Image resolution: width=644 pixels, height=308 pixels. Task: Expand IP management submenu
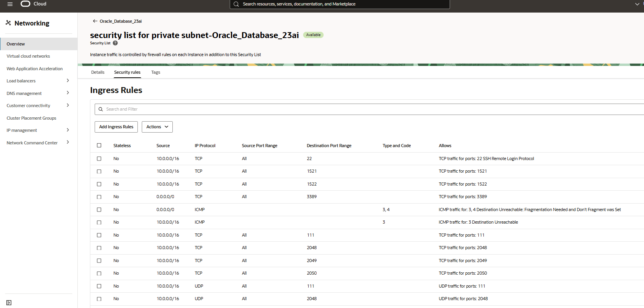(x=68, y=130)
